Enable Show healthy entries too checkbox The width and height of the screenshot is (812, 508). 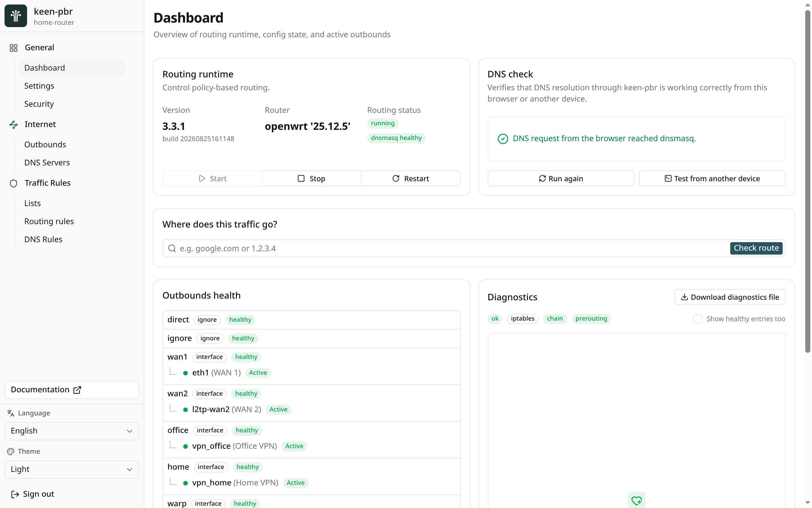click(x=697, y=319)
